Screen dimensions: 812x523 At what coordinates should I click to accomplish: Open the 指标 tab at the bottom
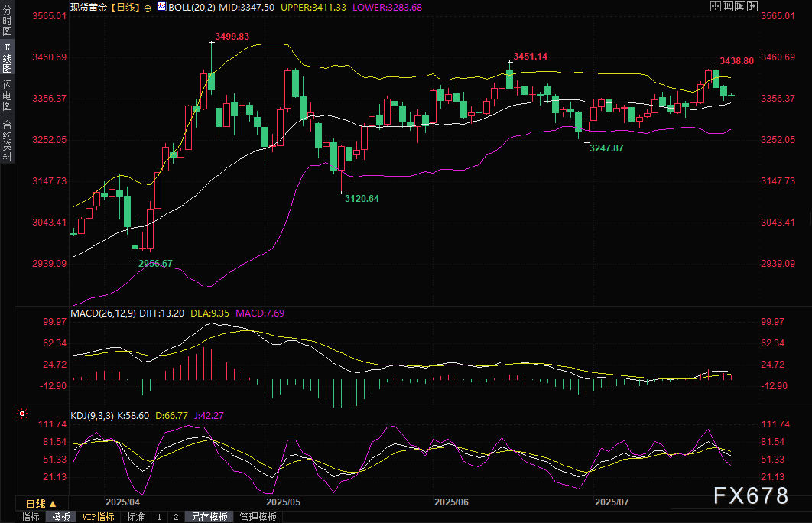31,517
